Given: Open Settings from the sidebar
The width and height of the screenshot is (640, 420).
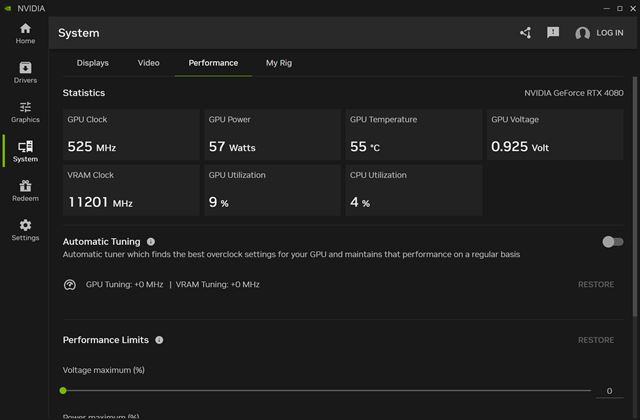Looking at the screenshot, I should 25,230.
